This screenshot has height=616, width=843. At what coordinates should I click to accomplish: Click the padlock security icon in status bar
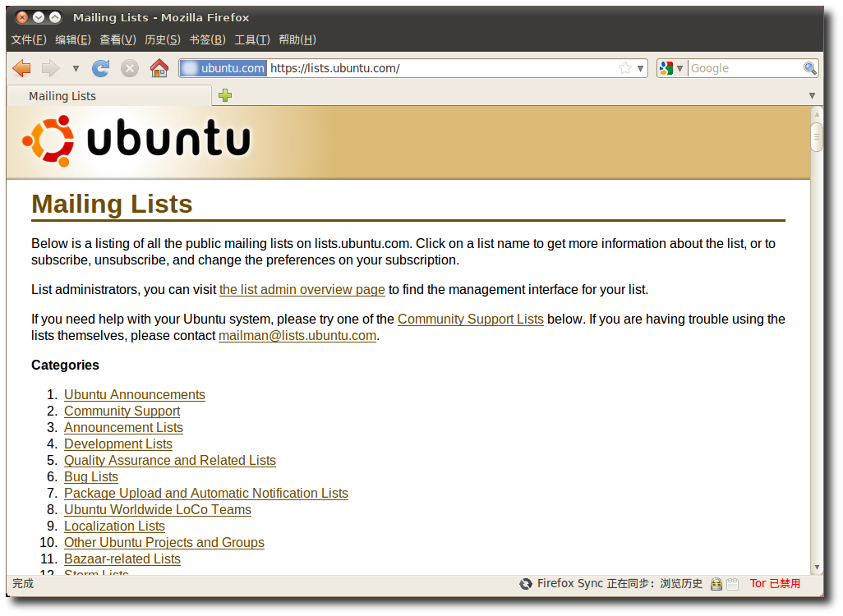716,584
